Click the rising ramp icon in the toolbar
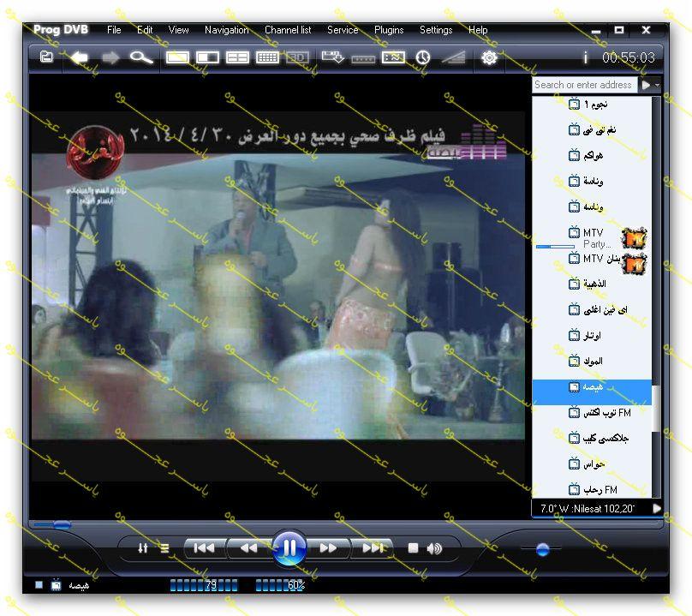 coord(453,57)
